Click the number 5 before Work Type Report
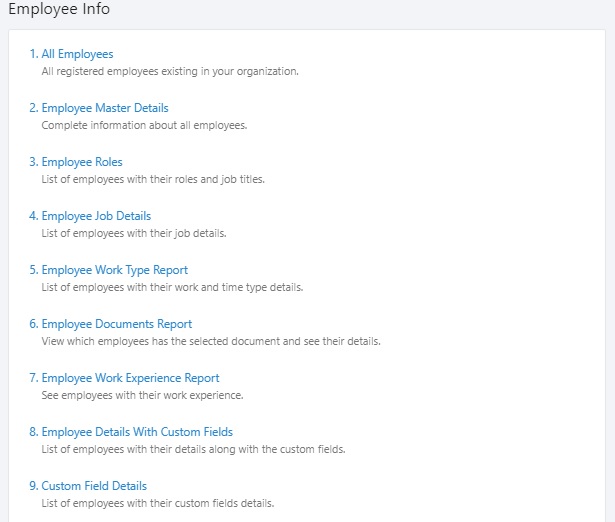Viewport: 615px width, 522px height. pyautogui.click(x=33, y=270)
